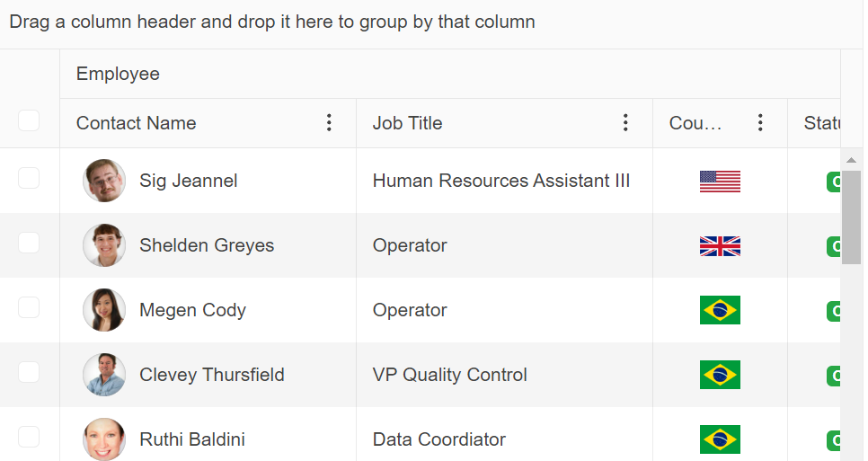Select the Sig Jeannel row checkbox

pos(29,178)
